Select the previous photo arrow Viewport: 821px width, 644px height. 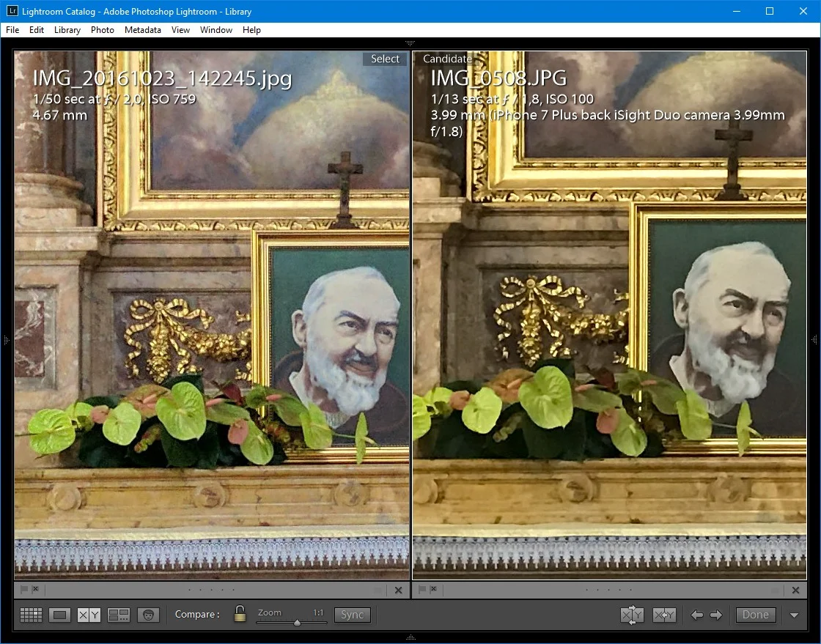pos(697,615)
